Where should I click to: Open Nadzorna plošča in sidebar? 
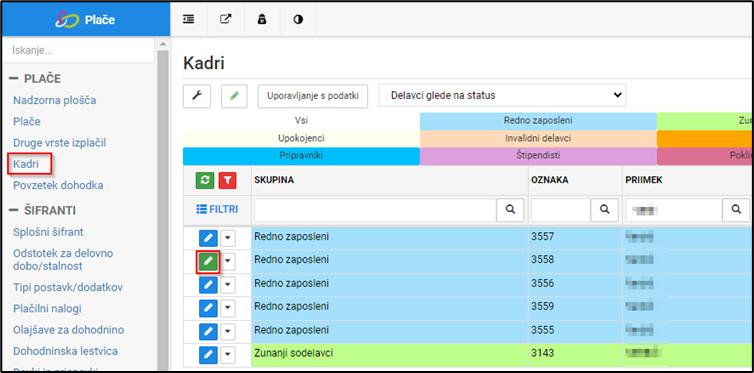click(x=55, y=100)
